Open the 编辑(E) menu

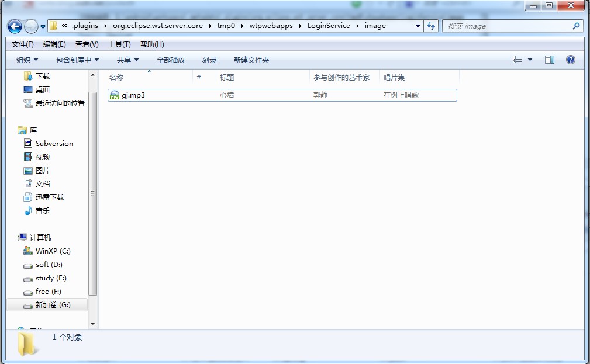click(x=54, y=44)
